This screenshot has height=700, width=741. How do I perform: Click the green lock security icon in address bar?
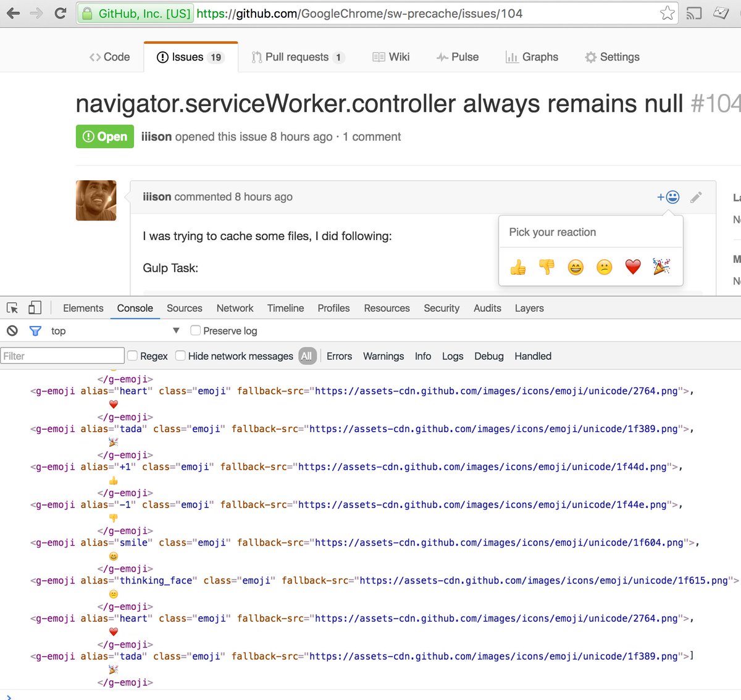(87, 13)
